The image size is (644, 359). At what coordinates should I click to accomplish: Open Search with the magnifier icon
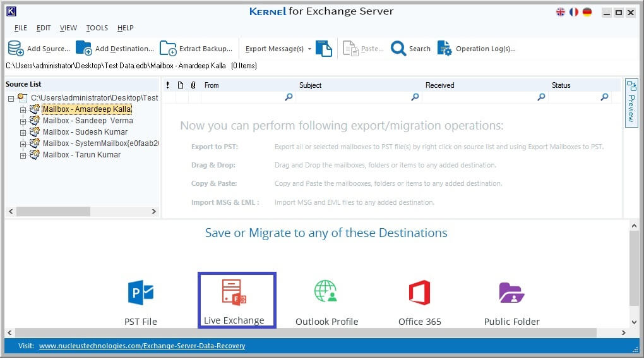pos(398,49)
